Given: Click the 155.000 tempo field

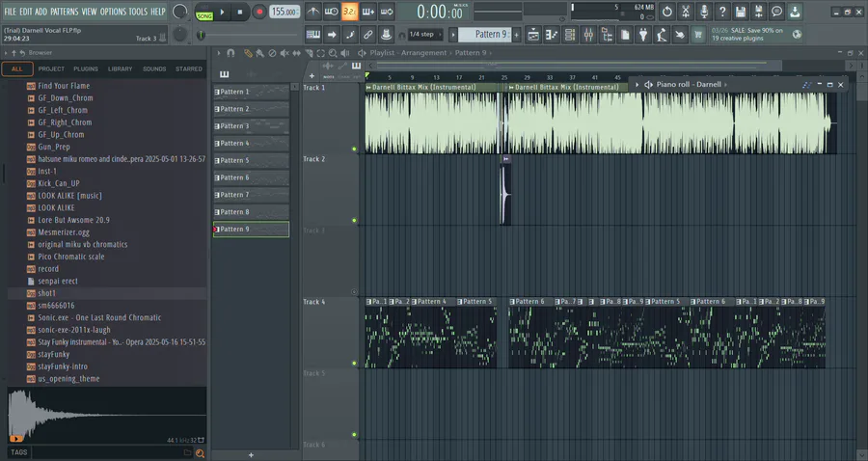Looking at the screenshot, I should 285,12.
